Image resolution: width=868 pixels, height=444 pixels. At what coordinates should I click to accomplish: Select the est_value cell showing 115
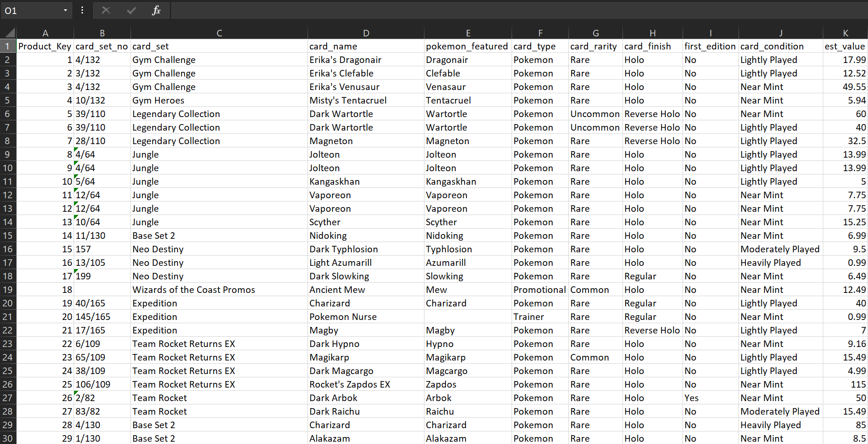[x=846, y=384]
